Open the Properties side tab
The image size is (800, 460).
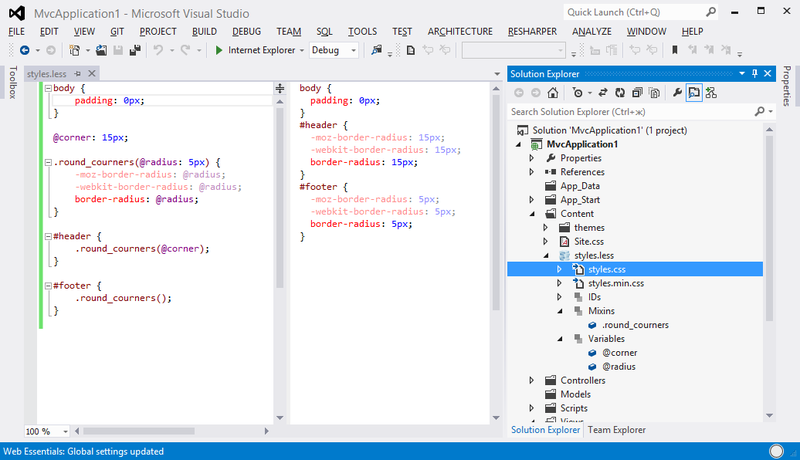pos(787,86)
